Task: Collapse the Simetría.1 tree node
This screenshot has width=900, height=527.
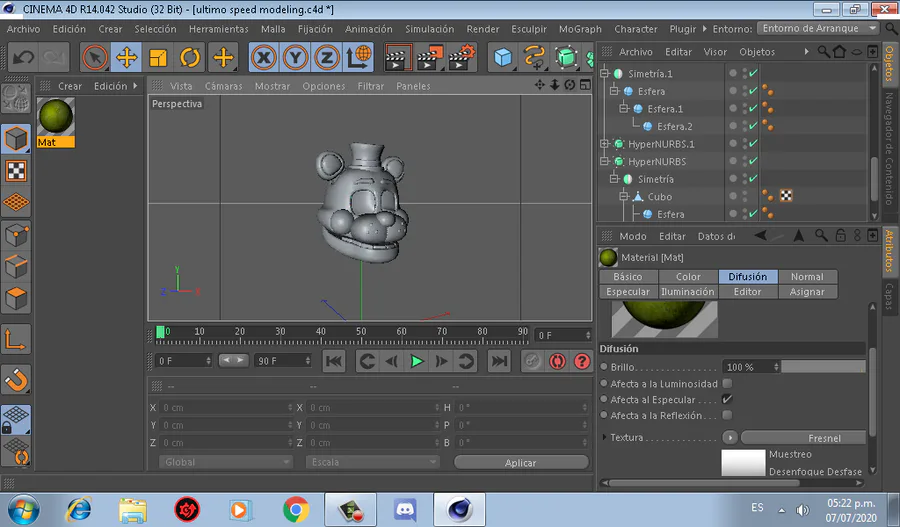Action: pos(604,73)
